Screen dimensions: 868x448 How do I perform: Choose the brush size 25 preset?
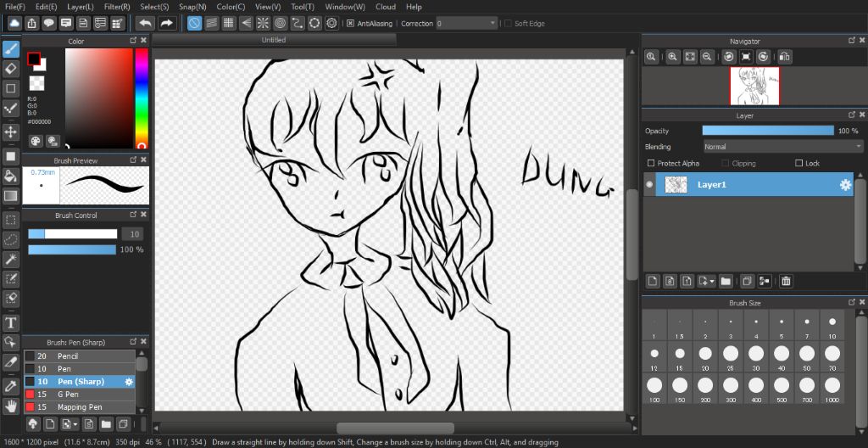(x=731, y=356)
